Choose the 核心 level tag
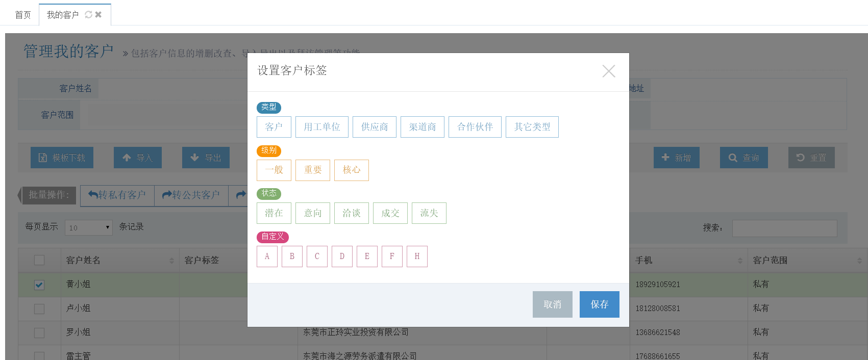This screenshot has height=360, width=868. pyautogui.click(x=352, y=170)
